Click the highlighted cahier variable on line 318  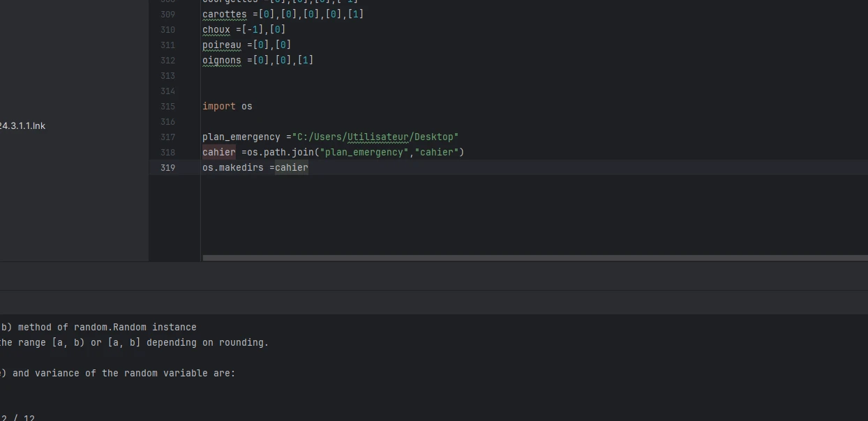tap(218, 153)
